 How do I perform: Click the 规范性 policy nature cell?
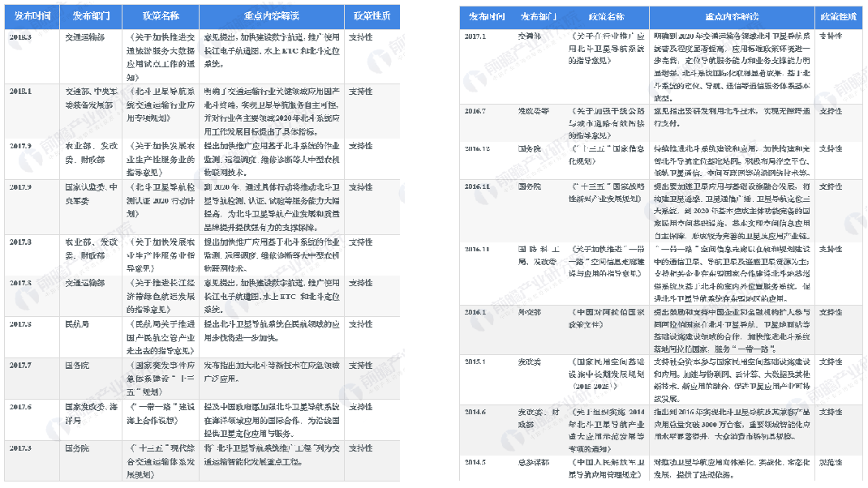(831, 463)
